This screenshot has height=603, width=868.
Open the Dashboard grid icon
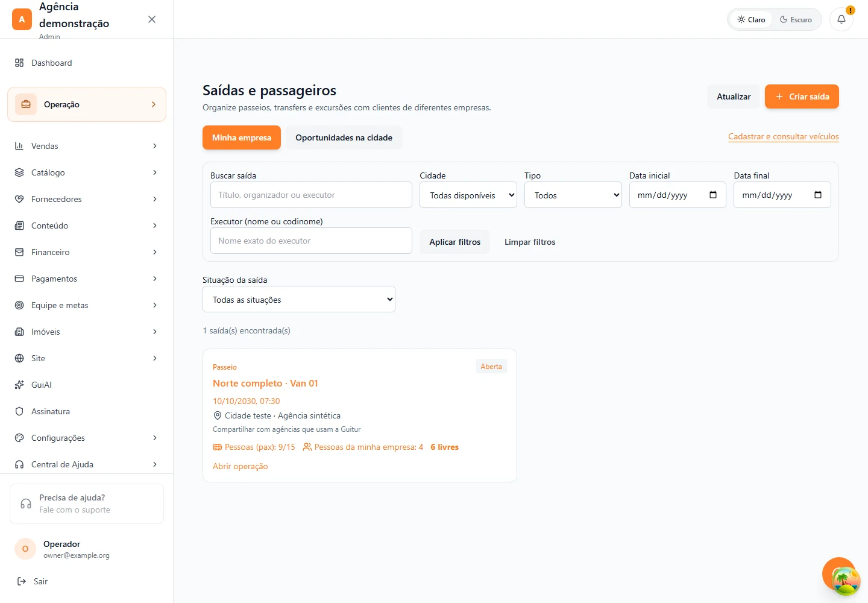pos(19,63)
